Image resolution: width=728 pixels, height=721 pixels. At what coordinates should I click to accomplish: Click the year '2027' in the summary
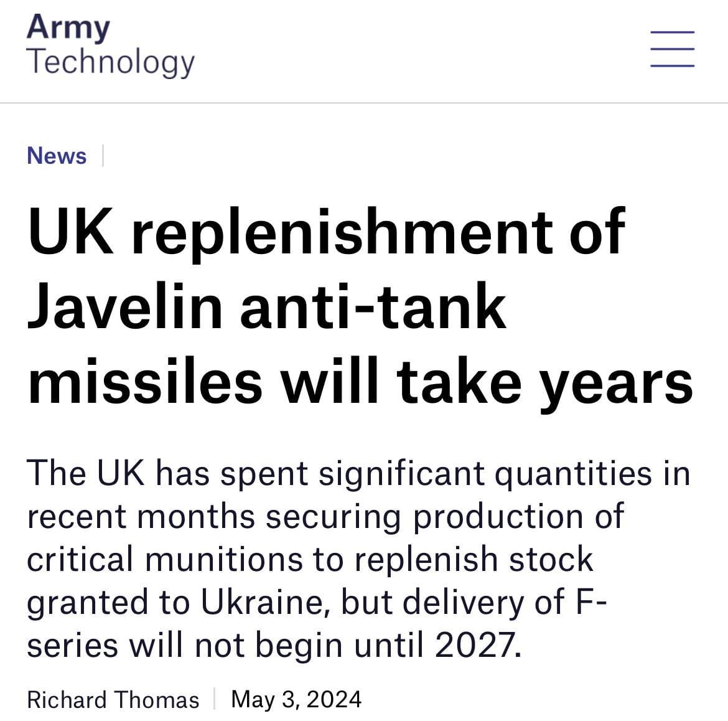(478, 645)
